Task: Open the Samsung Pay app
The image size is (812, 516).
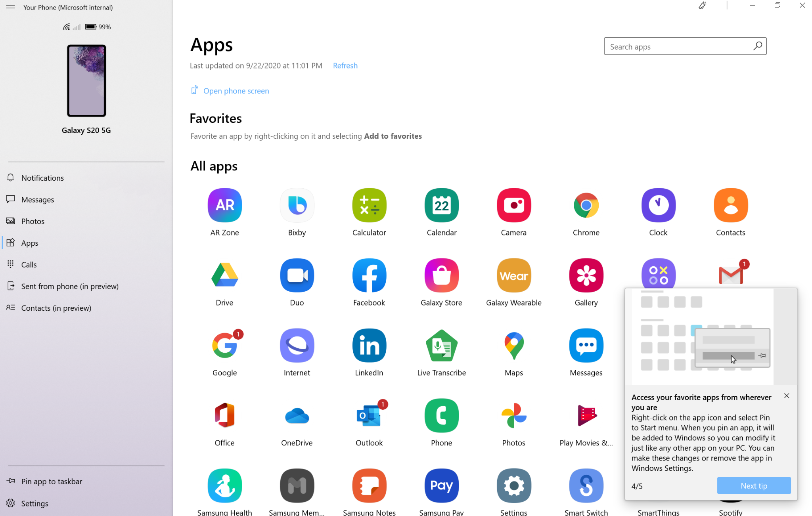Action: tap(441, 486)
